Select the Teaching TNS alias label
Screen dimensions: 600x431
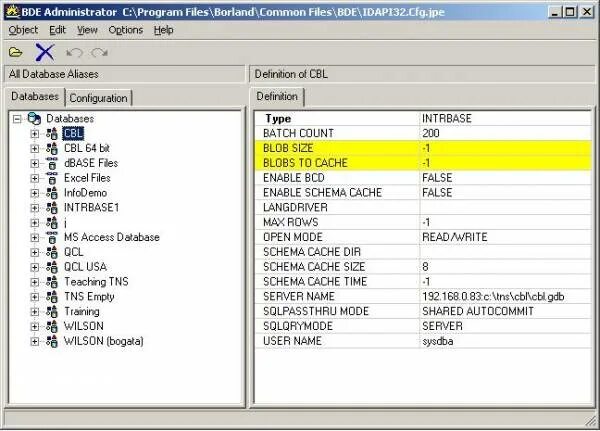96,282
